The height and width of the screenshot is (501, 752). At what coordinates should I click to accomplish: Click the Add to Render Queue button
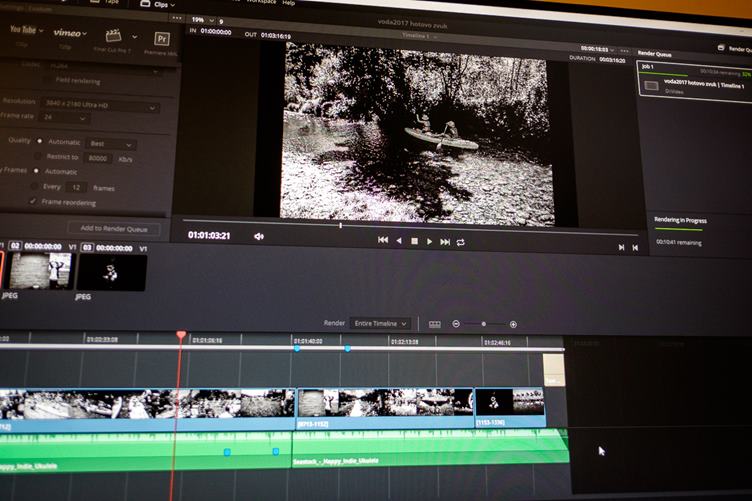114,229
